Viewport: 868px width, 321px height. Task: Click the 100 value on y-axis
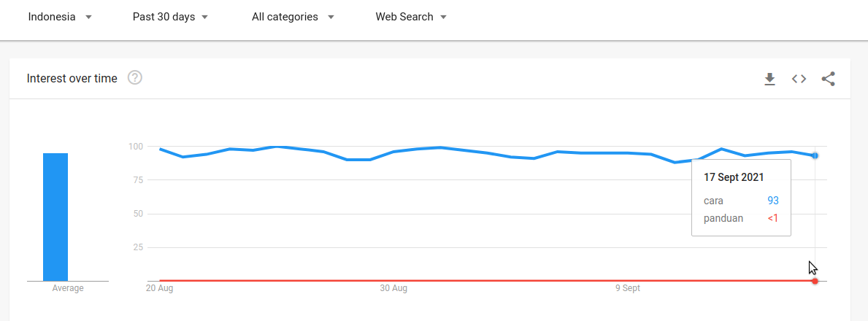click(x=135, y=147)
